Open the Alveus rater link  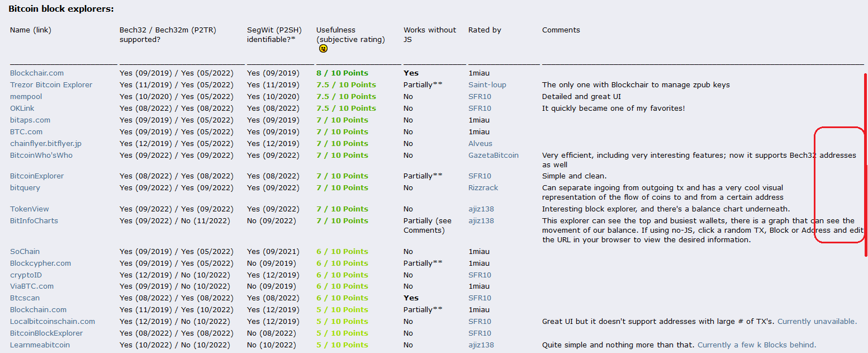(x=480, y=143)
